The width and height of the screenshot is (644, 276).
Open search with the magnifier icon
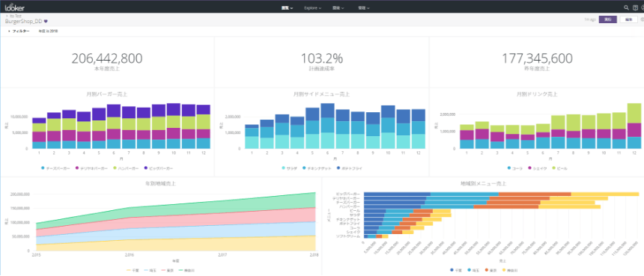[x=626, y=7]
